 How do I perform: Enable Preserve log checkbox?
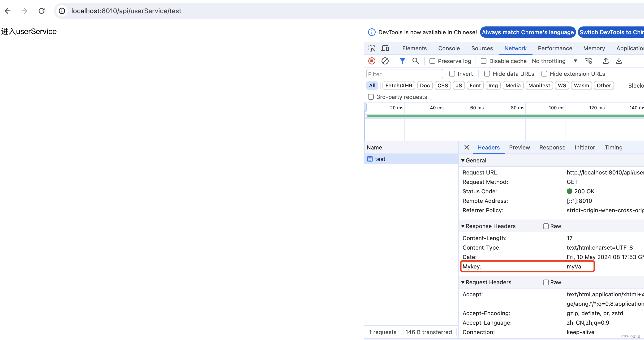click(x=432, y=61)
